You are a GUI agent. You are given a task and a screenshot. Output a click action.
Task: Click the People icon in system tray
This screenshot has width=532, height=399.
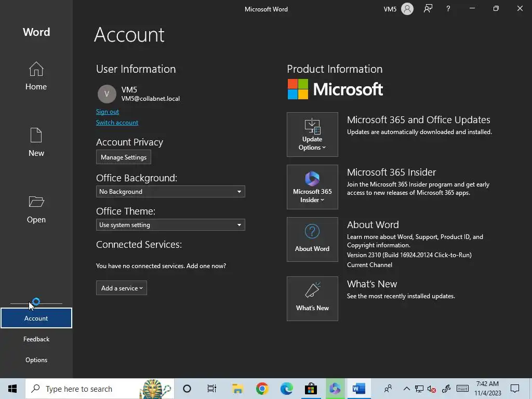pyautogui.click(x=388, y=389)
